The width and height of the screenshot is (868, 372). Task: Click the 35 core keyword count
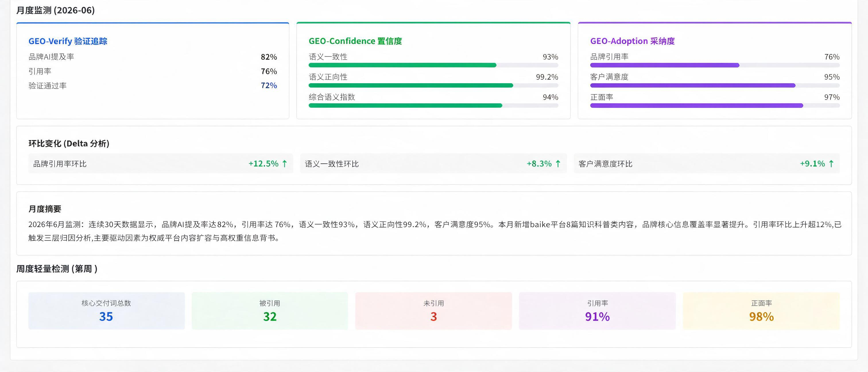tap(106, 317)
